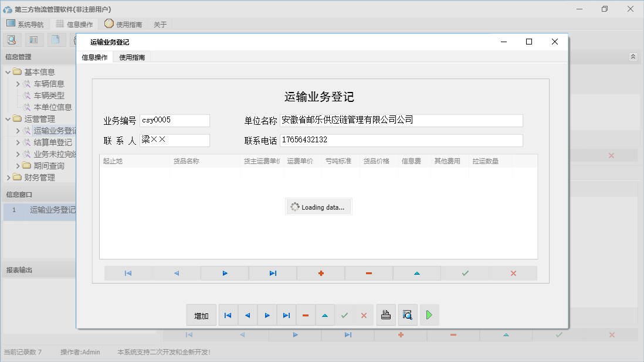
Task: Cancel edits with the red X icon
Action: pos(513,273)
